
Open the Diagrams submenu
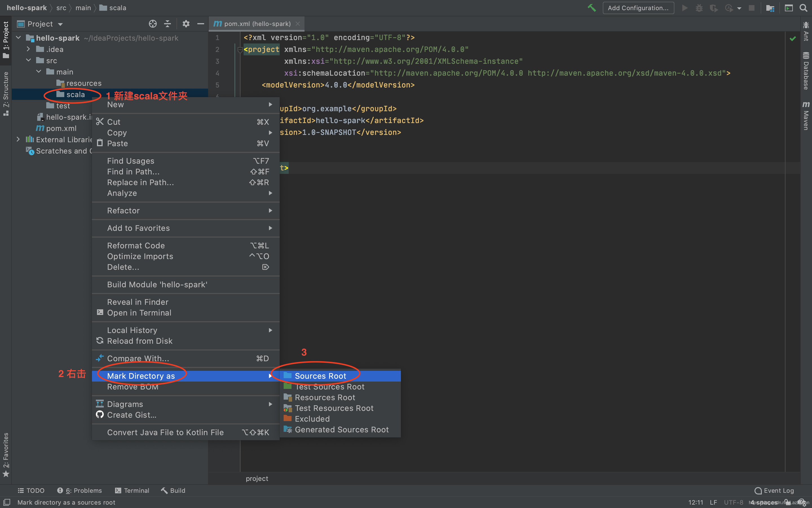(186, 404)
